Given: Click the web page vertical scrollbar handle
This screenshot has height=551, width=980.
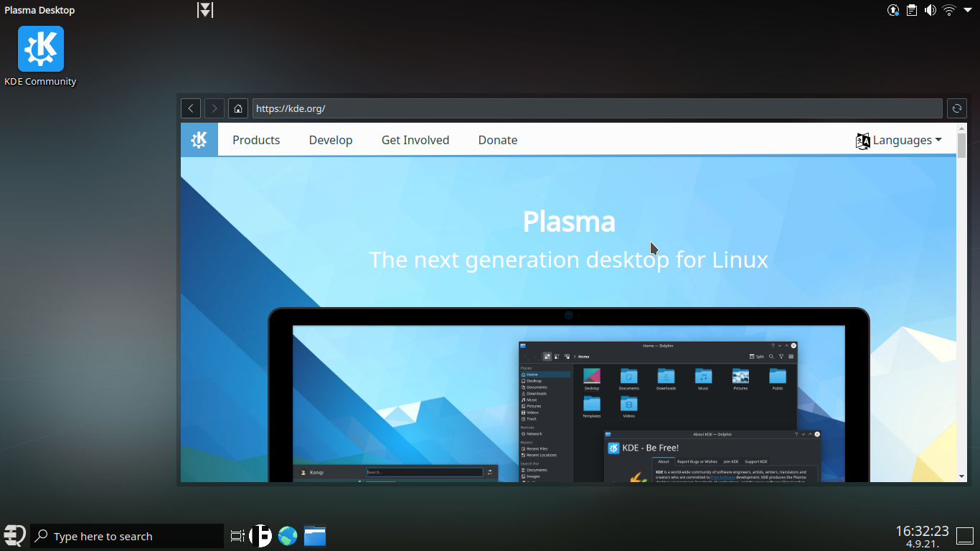Looking at the screenshot, I should coord(961,145).
